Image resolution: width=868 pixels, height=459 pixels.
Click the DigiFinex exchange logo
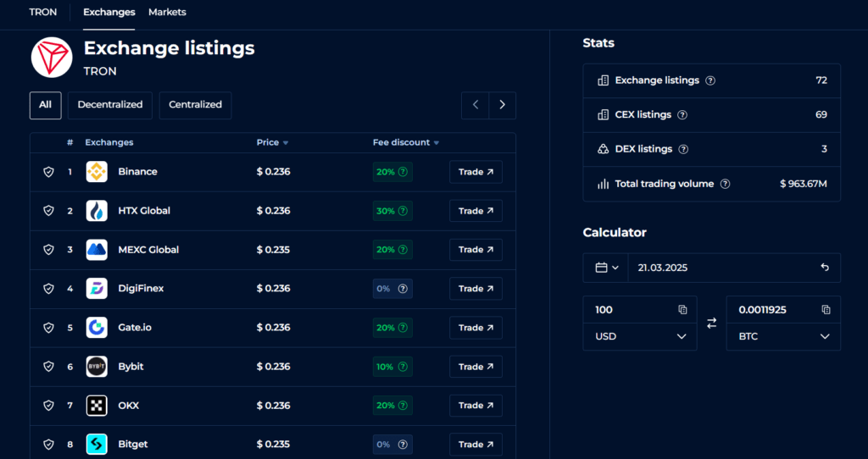click(x=97, y=289)
